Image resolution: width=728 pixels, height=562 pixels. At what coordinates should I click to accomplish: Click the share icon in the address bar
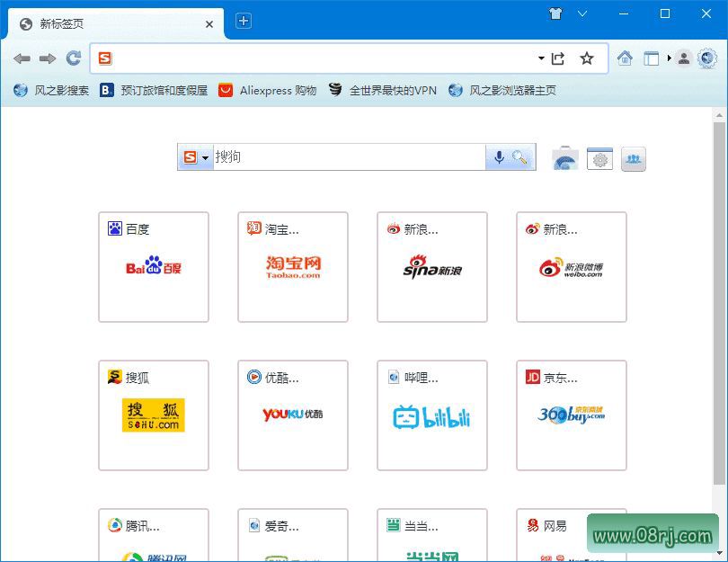pyautogui.click(x=557, y=58)
